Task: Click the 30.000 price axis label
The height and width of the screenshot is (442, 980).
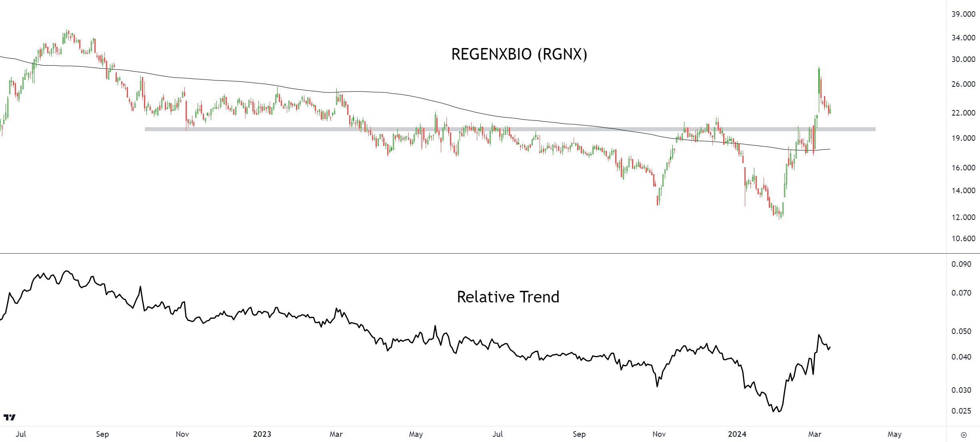Action: point(963,59)
